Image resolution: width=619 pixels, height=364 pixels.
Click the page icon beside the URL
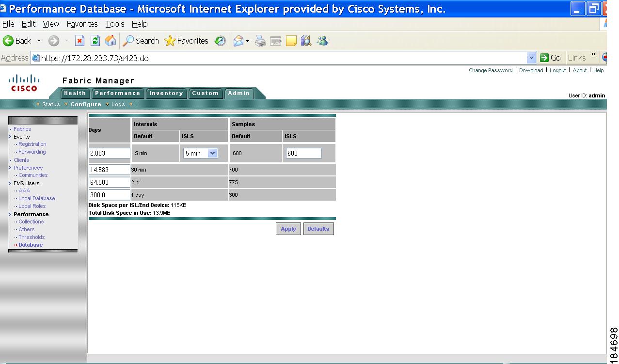click(36, 58)
